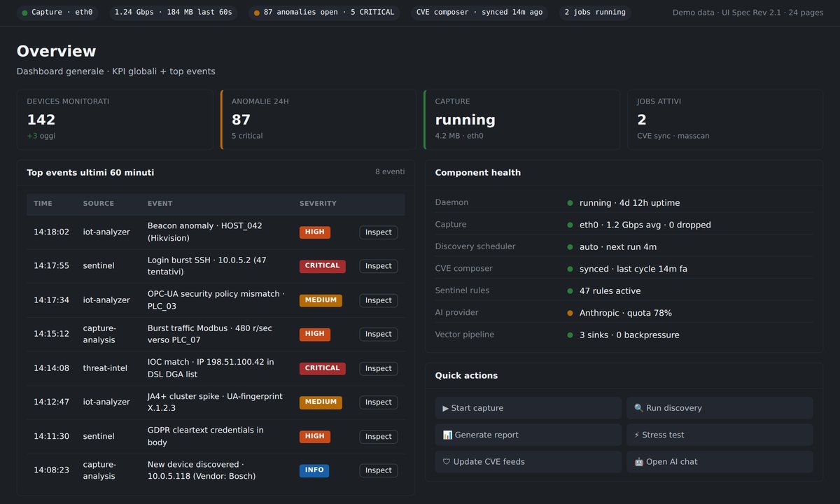Viewport: 840px width, 504px height.
Task: Click the CVE composer health status dot
Action: click(570, 269)
